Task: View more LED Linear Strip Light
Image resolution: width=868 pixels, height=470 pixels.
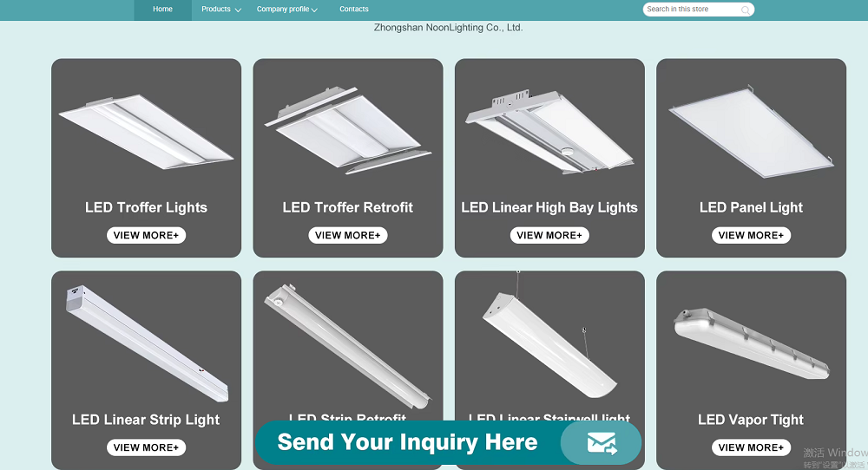Action: tap(146, 447)
